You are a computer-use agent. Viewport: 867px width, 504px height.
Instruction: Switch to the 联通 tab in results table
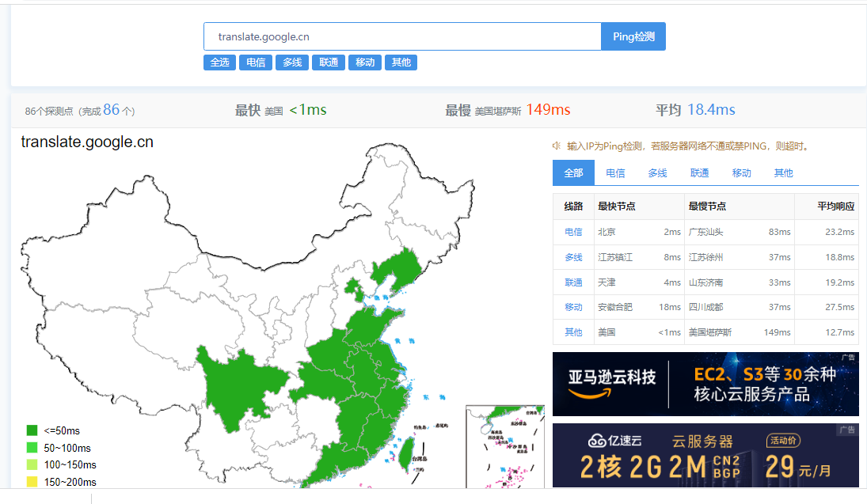[x=699, y=173]
